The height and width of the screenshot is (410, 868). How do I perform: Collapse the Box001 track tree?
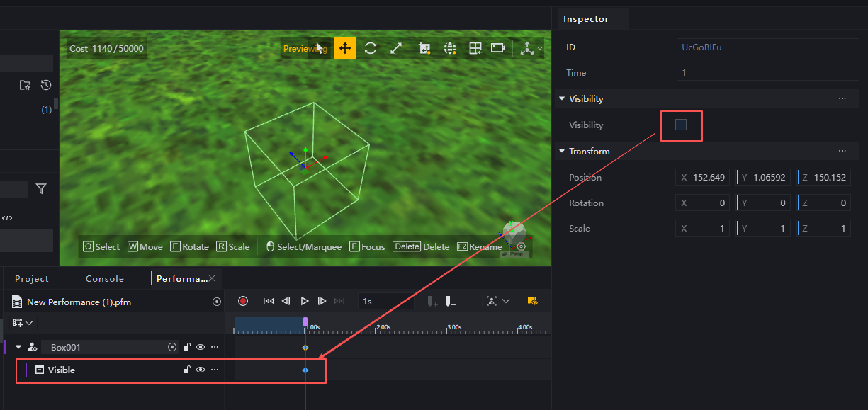tap(18, 347)
